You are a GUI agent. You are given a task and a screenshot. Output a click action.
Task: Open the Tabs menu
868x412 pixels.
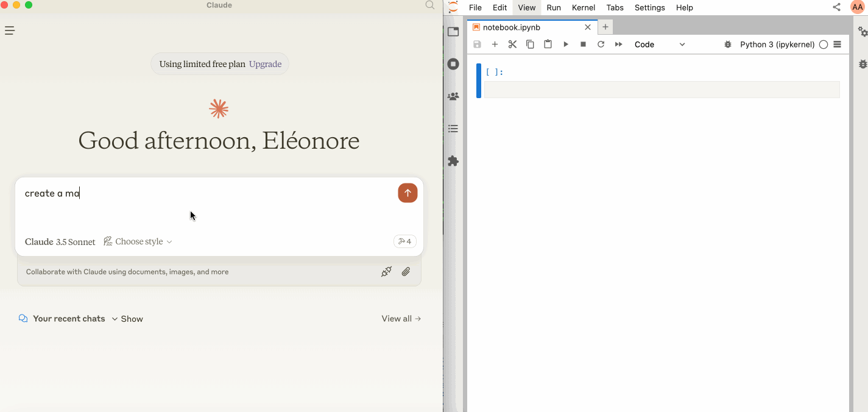click(x=615, y=7)
